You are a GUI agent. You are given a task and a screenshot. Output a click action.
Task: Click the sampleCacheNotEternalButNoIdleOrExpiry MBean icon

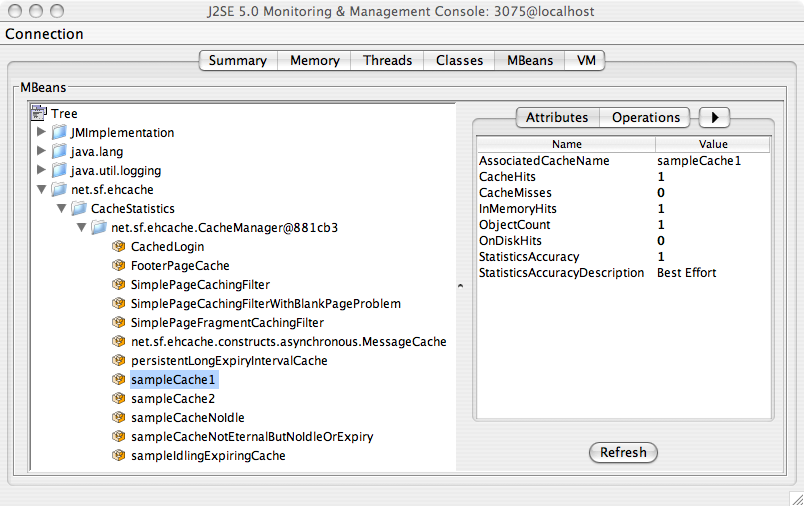pos(118,436)
